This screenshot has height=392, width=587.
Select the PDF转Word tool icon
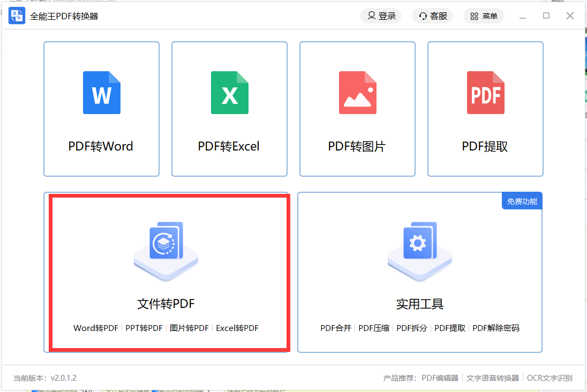(x=101, y=93)
